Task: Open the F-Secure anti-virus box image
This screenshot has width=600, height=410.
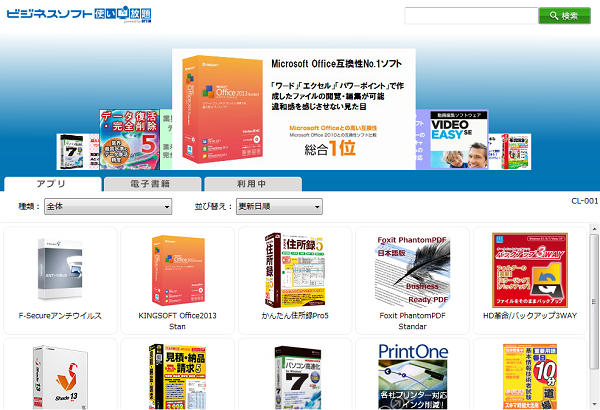Action: [60, 269]
